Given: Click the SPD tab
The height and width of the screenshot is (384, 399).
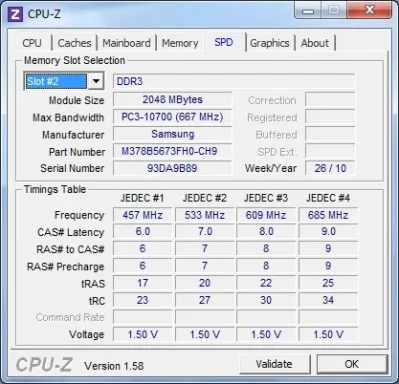Looking at the screenshot, I should pyautogui.click(x=224, y=42).
